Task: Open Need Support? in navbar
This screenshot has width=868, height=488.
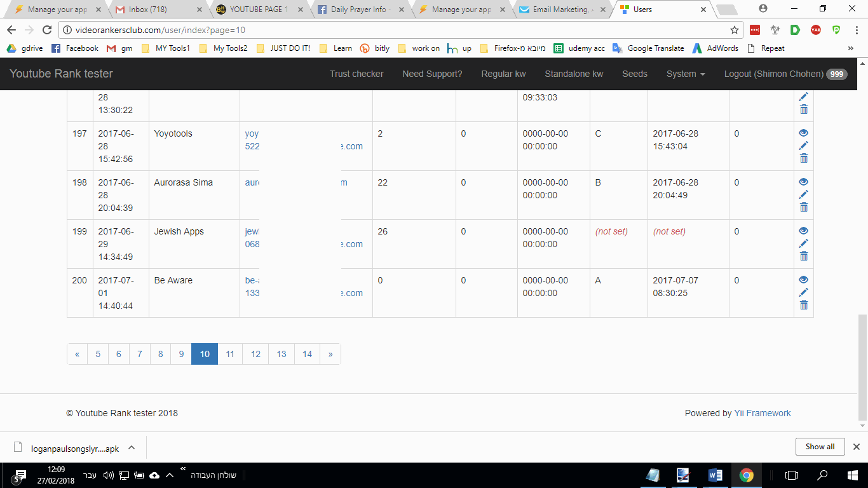Action: click(x=432, y=74)
